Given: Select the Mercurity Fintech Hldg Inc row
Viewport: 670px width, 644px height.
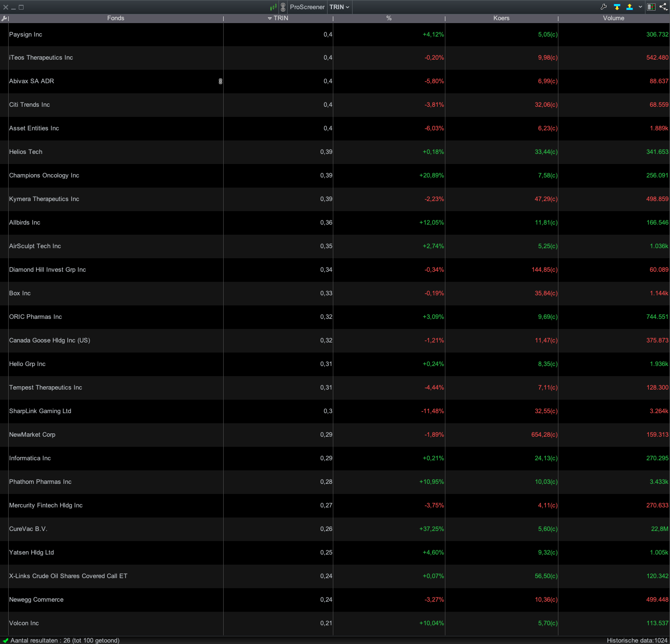Looking at the screenshot, I should [x=335, y=505].
